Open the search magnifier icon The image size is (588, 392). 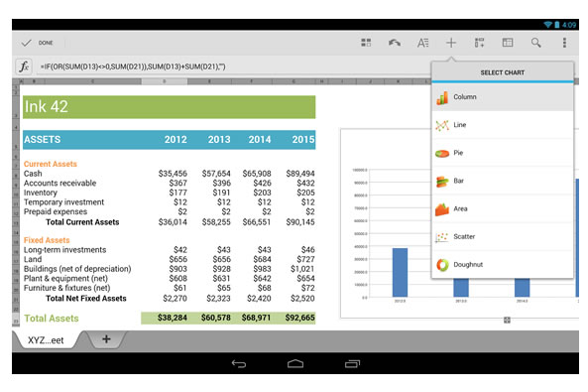pyautogui.click(x=535, y=43)
